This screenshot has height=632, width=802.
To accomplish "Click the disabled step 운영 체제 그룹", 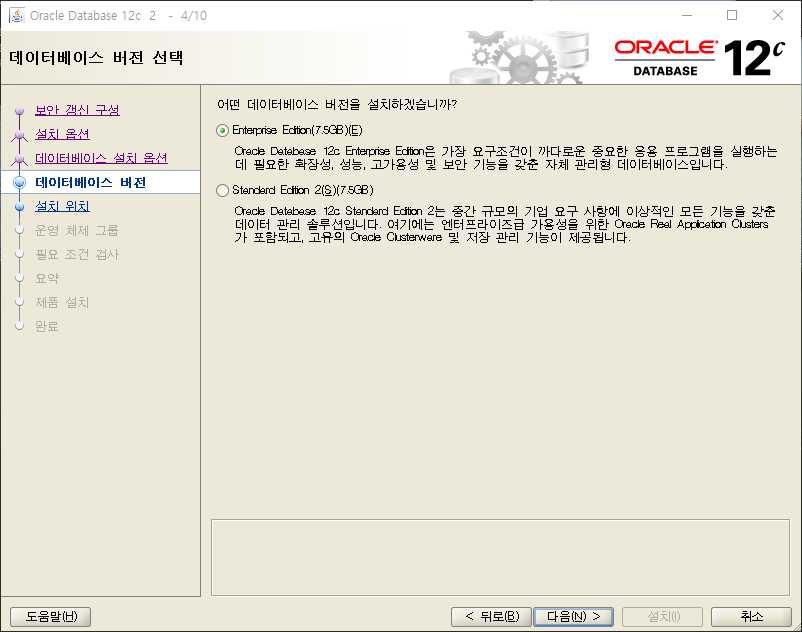I will click(x=77, y=231).
